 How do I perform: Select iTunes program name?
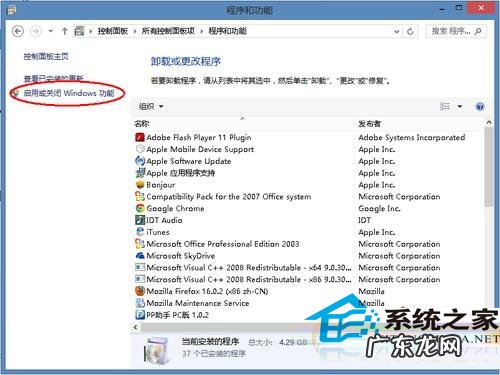tap(158, 232)
